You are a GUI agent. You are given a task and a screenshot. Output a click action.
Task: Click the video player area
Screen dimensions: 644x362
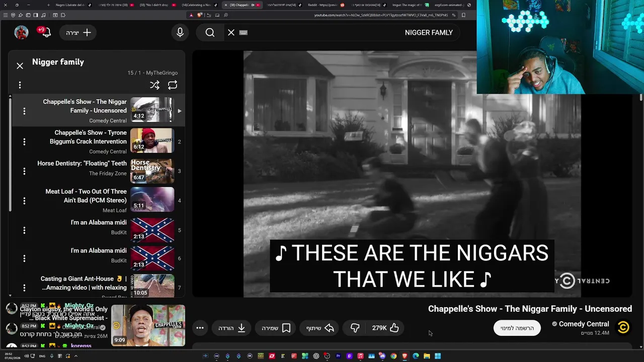pyautogui.click(x=412, y=173)
